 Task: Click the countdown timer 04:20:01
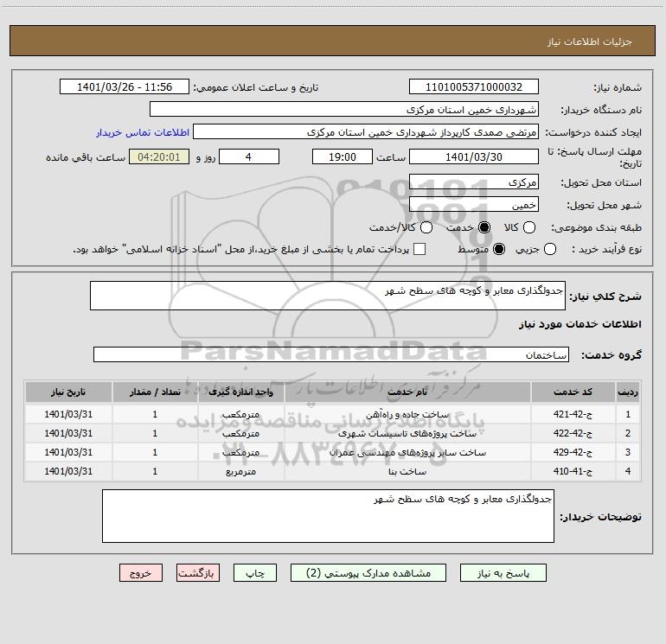159,156
